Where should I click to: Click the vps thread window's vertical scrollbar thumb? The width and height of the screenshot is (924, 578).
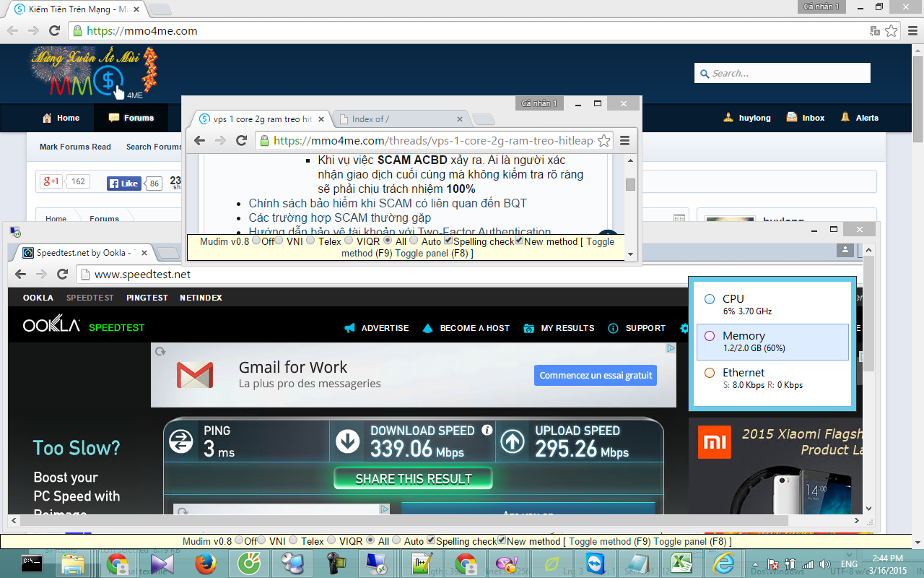pos(631,185)
